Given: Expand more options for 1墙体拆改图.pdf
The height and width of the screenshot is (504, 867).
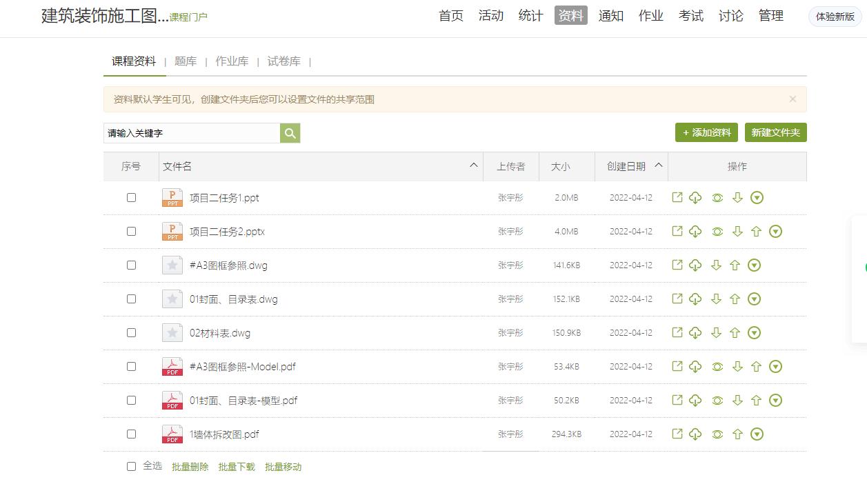Looking at the screenshot, I should [757, 434].
